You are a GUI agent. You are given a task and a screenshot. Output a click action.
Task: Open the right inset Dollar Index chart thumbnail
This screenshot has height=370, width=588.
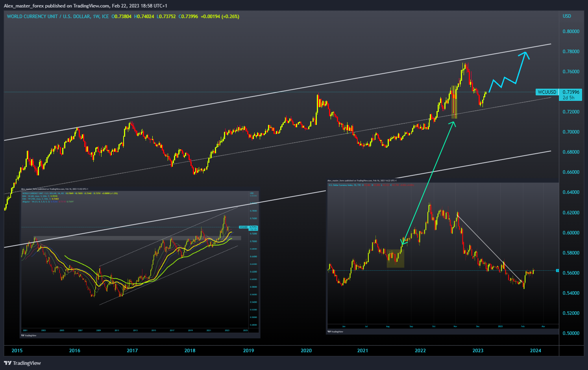click(443, 257)
